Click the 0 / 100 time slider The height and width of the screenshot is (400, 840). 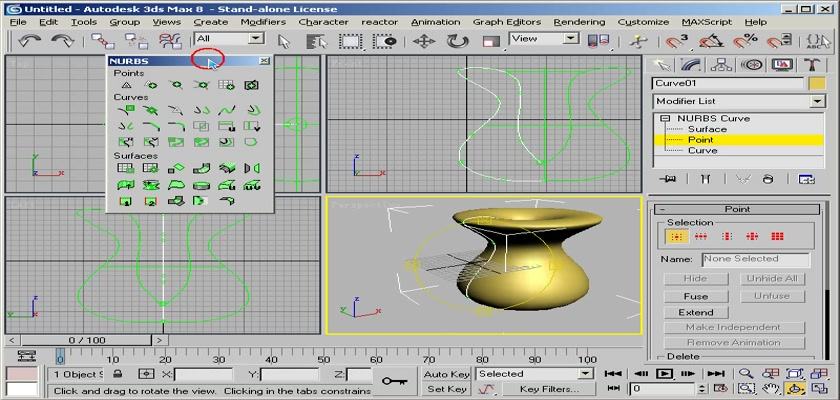click(87, 340)
